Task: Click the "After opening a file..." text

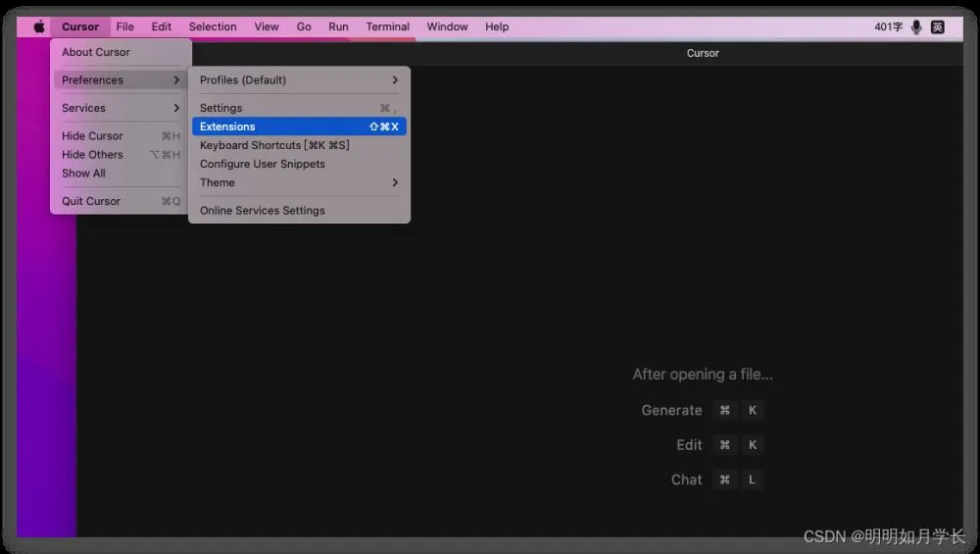Action: (x=703, y=375)
